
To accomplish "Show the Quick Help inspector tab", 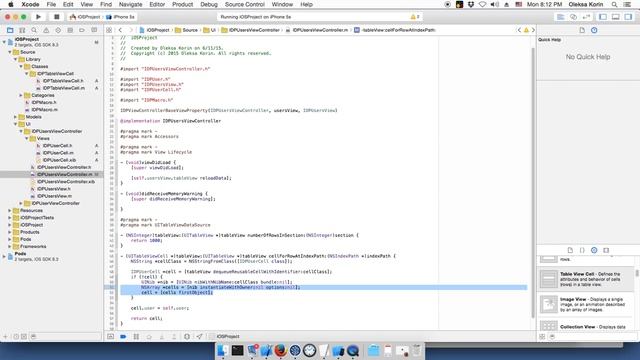I will (594, 30).
